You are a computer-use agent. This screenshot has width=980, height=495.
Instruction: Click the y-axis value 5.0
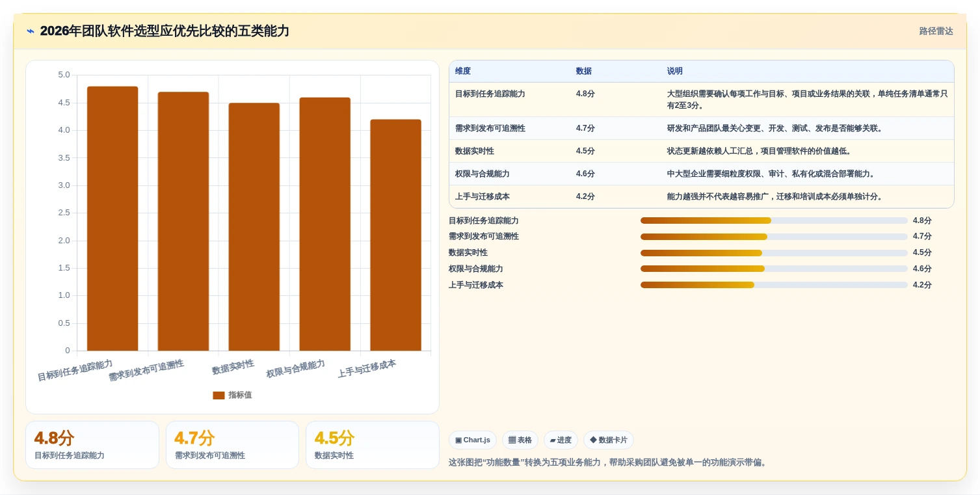coord(64,75)
